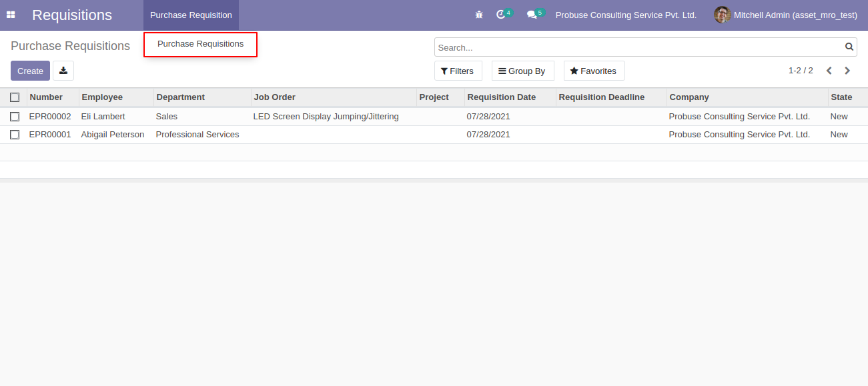Click the search magnifier icon
Image resolution: width=868 pixels, height=386 pixels.
coord(849,47)
